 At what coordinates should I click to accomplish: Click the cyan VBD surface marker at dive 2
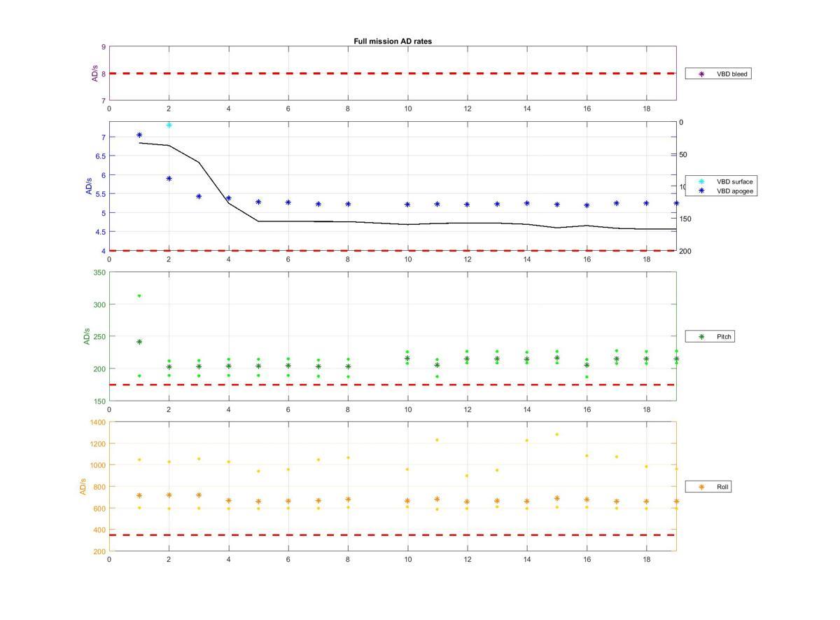(x=169, y=125)
